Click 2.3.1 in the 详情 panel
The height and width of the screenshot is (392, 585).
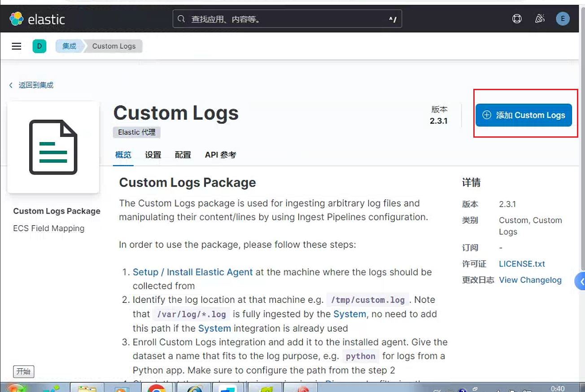(507, 204)
